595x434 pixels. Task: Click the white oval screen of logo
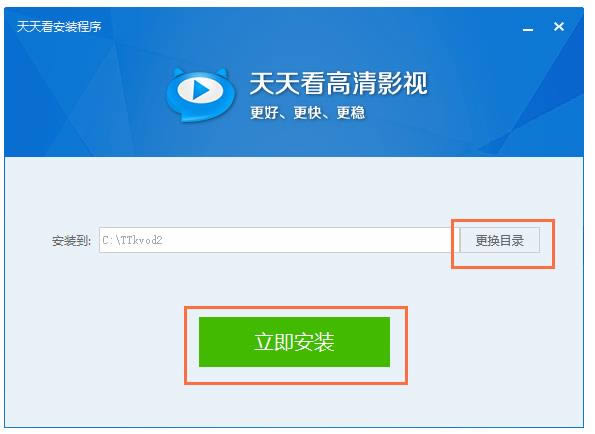200,90
